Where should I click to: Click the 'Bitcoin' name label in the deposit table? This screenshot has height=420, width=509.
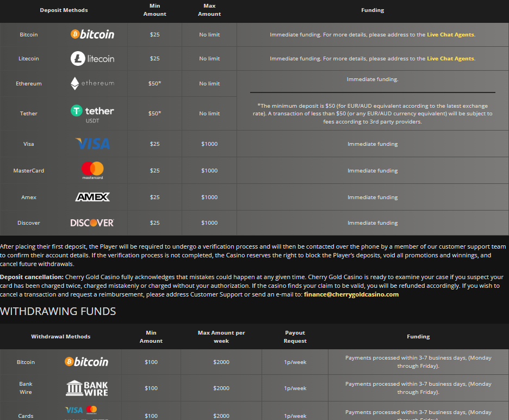point(29,34)
